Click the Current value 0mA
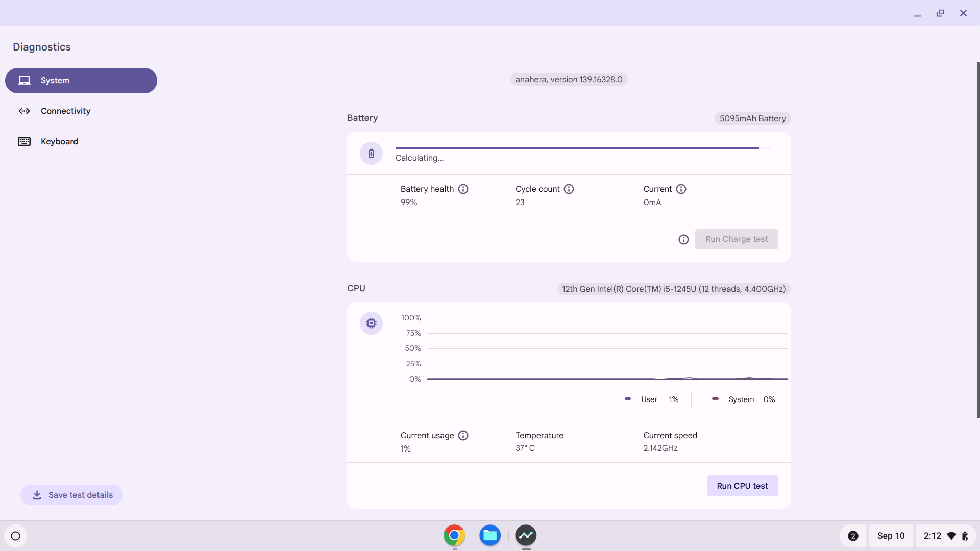This screenshot has height=551, width=980. tap(652, 203)
